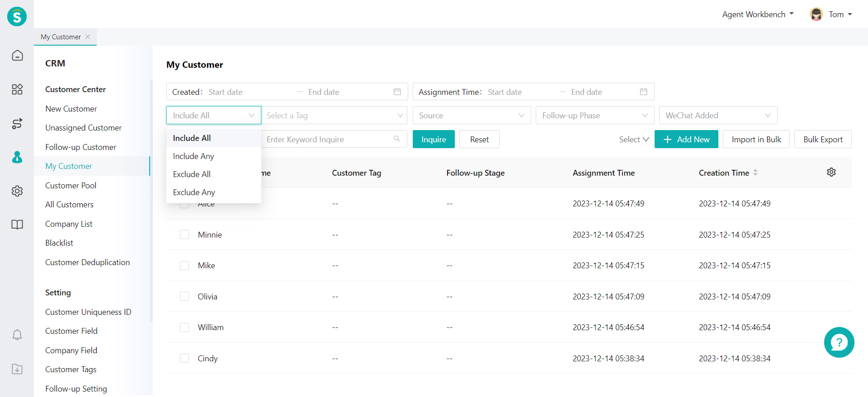Open the notification bell icon
This screenshot has width=868, height=397.
(17, 335)
